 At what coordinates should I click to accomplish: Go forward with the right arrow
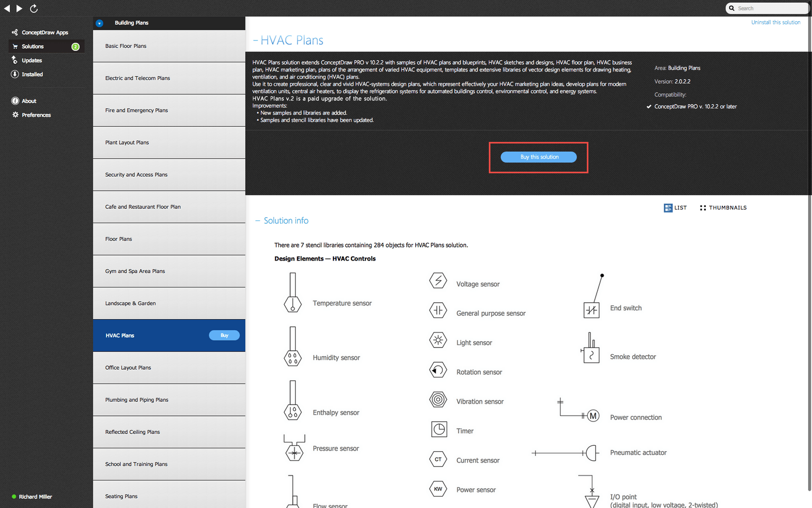tap(19, 8)
